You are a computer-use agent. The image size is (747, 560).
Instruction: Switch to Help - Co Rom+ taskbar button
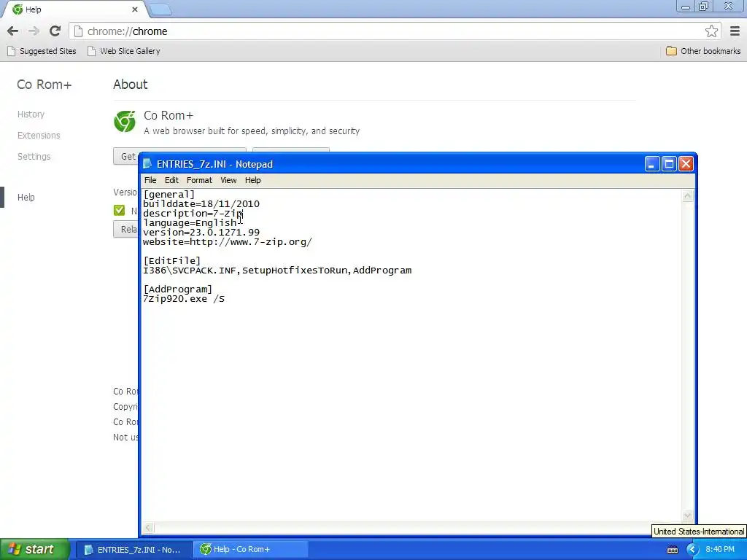click(251, 550)
